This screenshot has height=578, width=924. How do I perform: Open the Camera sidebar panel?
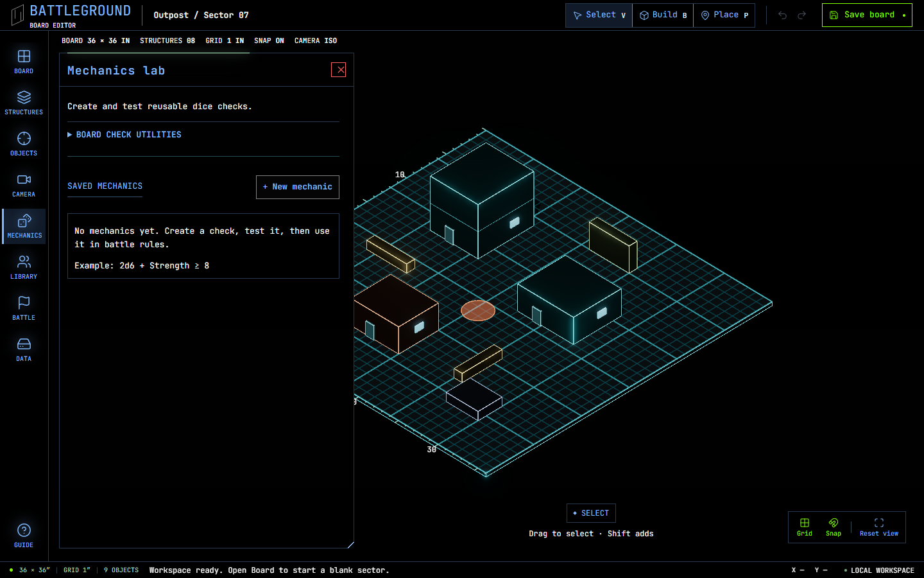(24, 186)
